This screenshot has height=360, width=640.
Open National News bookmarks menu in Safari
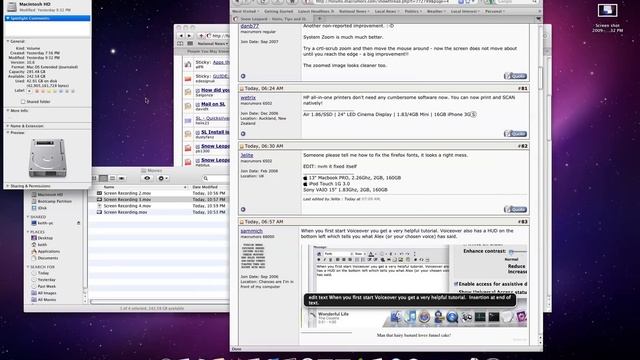pyautogui.click(x=213, y=44)
